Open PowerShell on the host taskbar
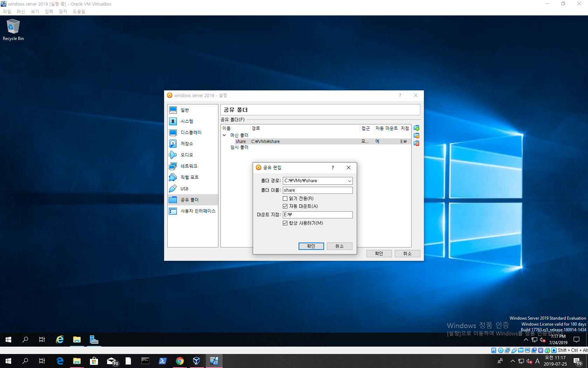 163,361
